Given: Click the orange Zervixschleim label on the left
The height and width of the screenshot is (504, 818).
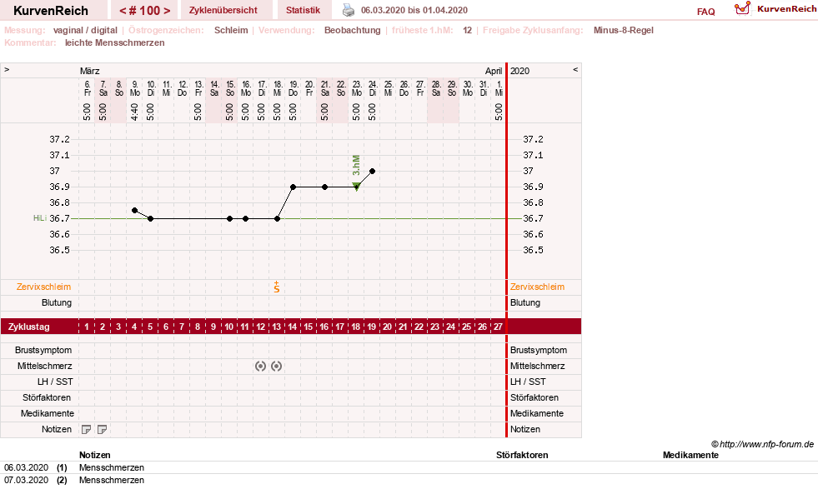Looking at the screenshot, I should click(x=44, y=287).
